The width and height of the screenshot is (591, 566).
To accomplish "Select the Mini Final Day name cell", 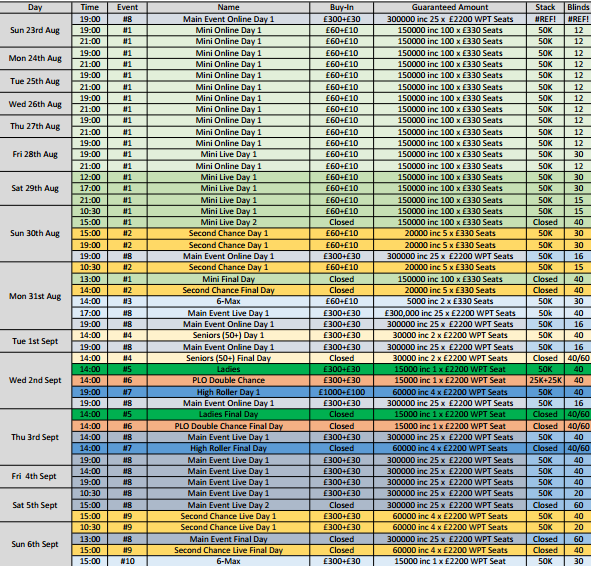I will click(228, 279).
